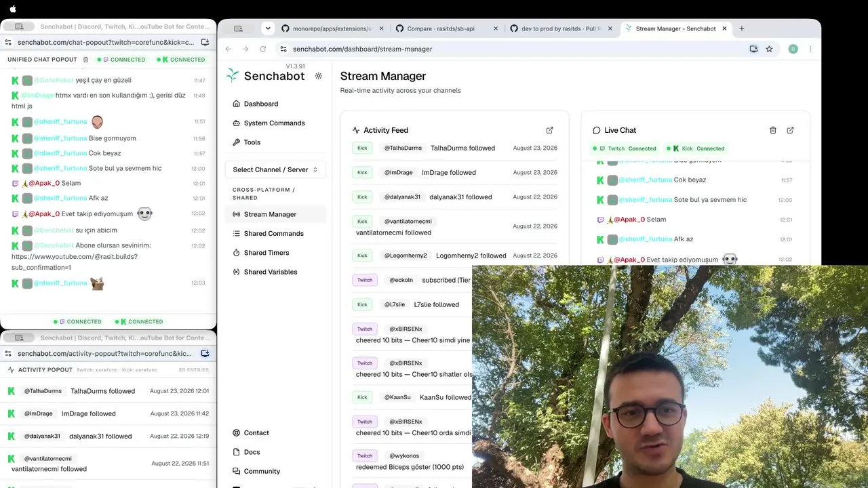Clear Live Chat with the trash icon

(773, 130)
